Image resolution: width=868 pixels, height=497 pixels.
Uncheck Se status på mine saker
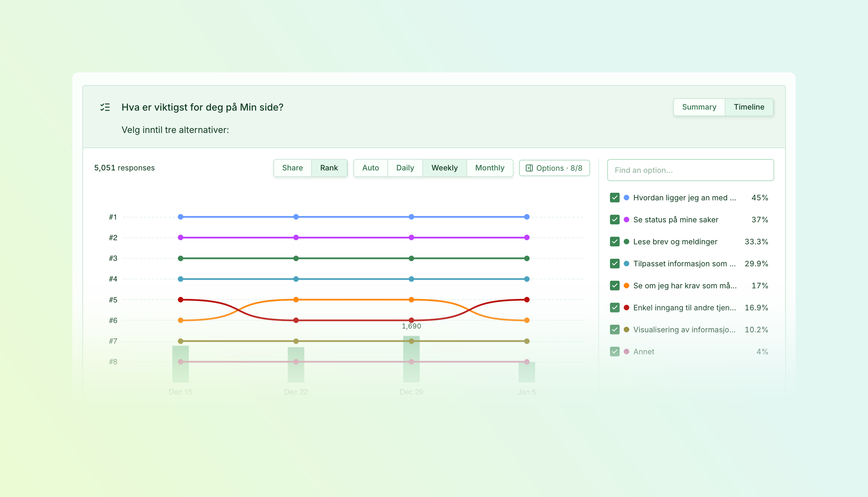pyautogui.click(x=615, y=220)
